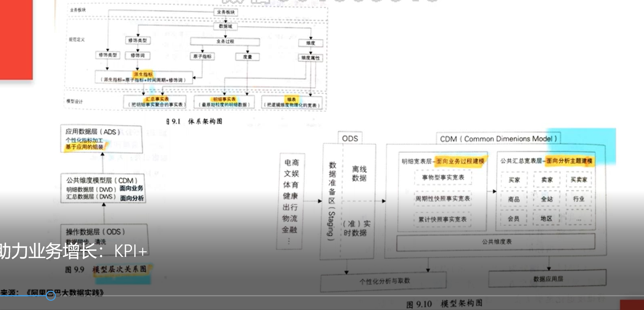This screenshot has width=644, height=310.
Task: Click the '图 9.10 模型架构图' caption
Action: pyautogui.click(x=444, y=304)
